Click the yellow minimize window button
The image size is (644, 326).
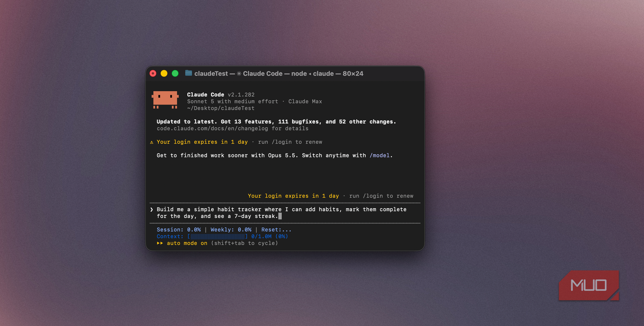tap(164, 73)
